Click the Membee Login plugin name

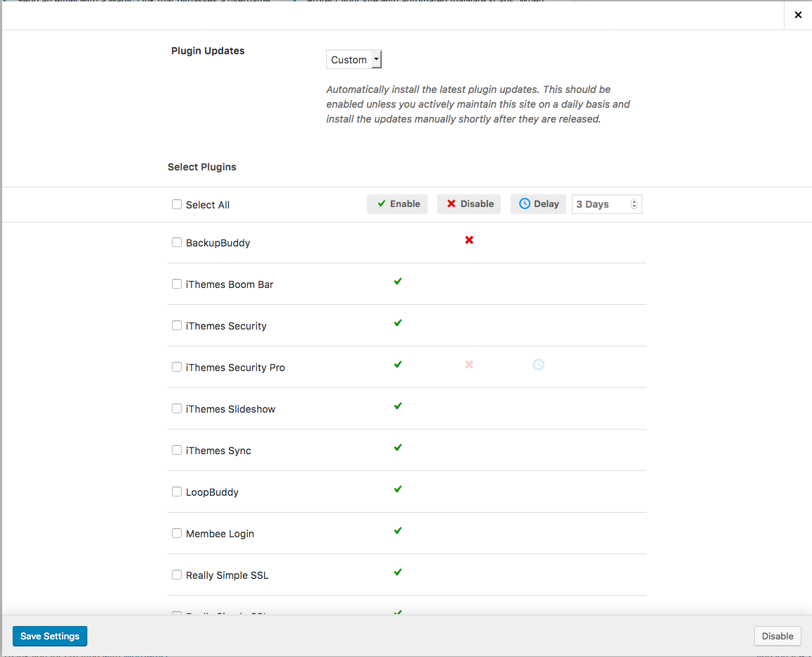pyautogui.click(x=220, y=534)
